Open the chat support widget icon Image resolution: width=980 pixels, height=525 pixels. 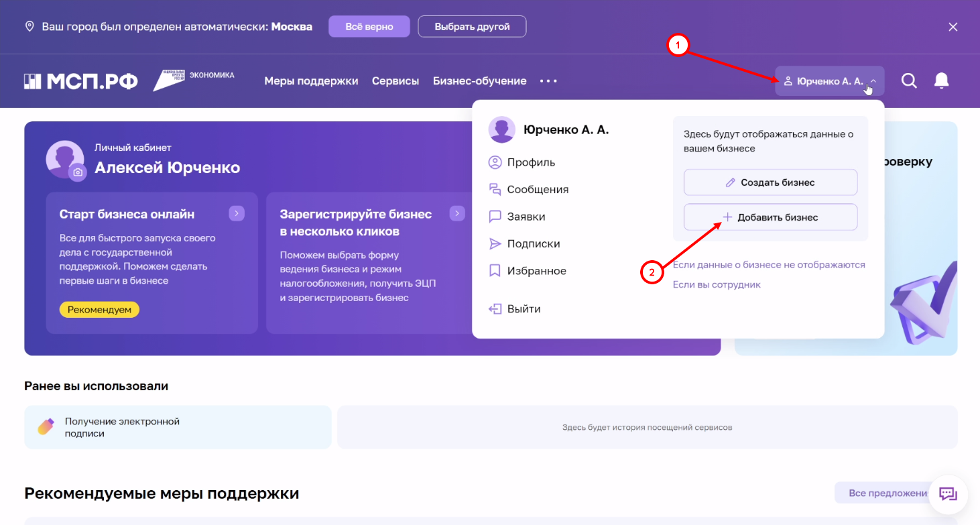click(948, 494)
